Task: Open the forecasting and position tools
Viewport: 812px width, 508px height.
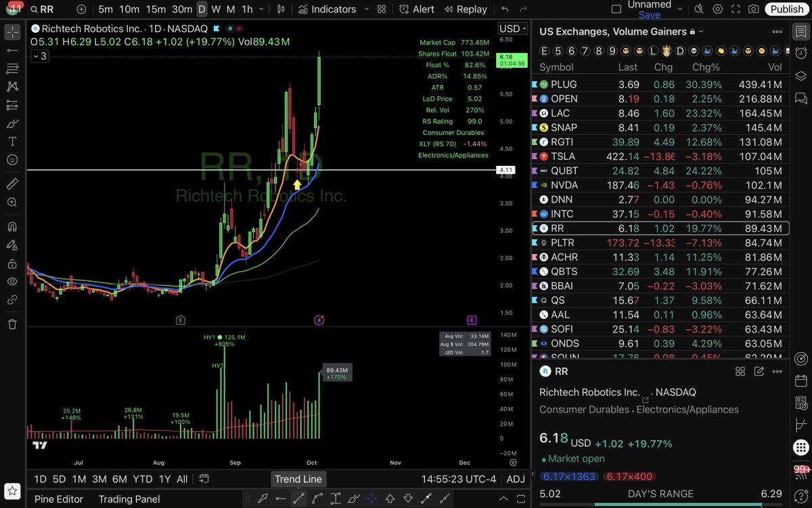Action: coord(12,105)
